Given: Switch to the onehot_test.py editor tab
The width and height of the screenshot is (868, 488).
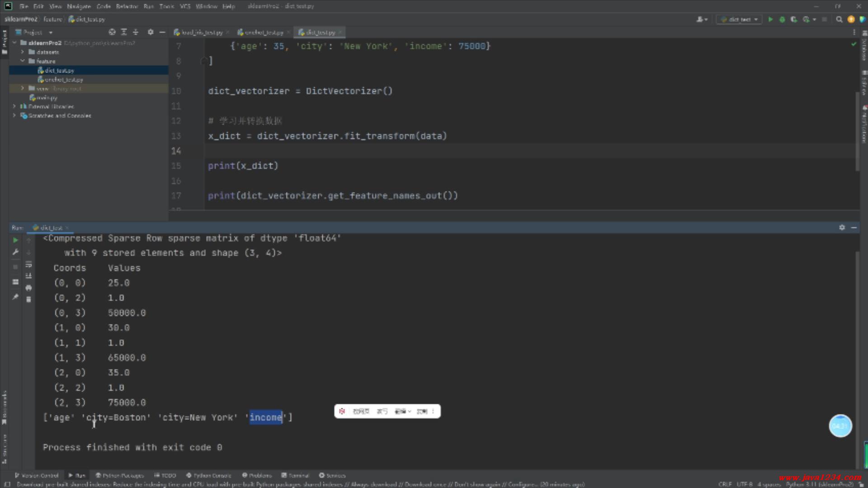Looking at the screenshot, I should 264,33.
